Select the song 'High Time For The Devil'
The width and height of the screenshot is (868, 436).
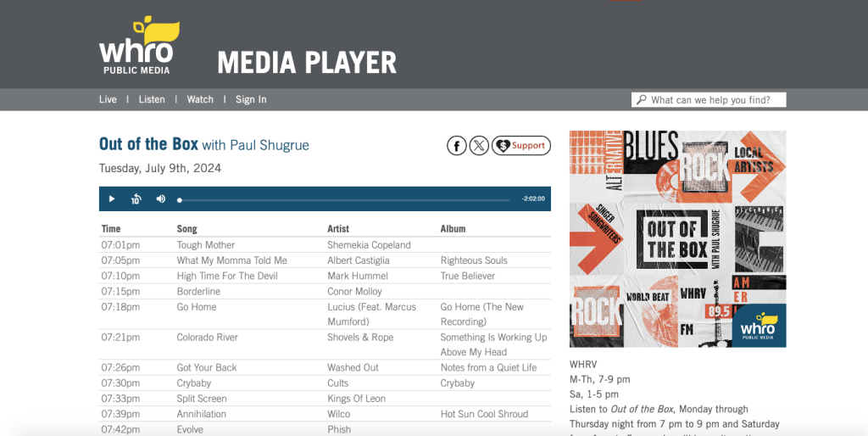[227, 276]
